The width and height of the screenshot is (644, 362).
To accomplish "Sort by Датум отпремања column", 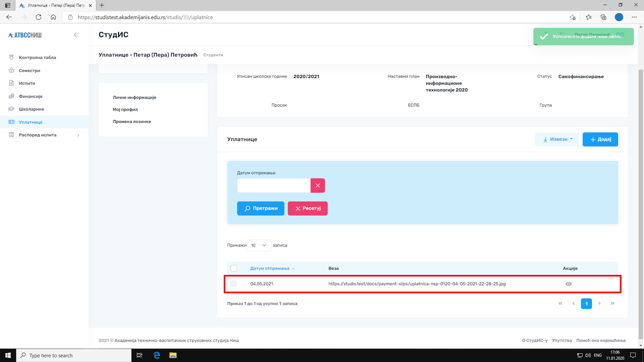I will pos(272,268).
